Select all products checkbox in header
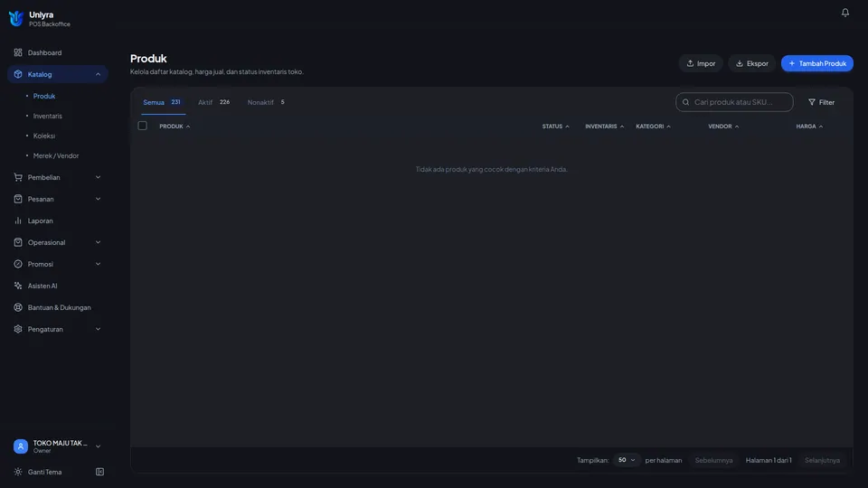Viewport: 868px width, 488px height. pyautogui.click(x=142, y=126)
